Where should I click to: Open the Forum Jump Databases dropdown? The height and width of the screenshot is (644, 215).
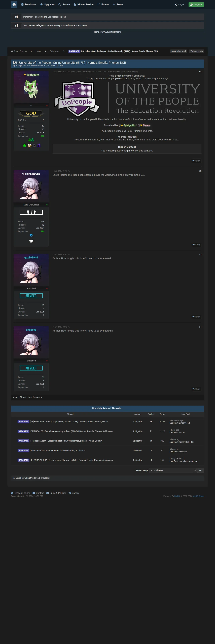173,470
